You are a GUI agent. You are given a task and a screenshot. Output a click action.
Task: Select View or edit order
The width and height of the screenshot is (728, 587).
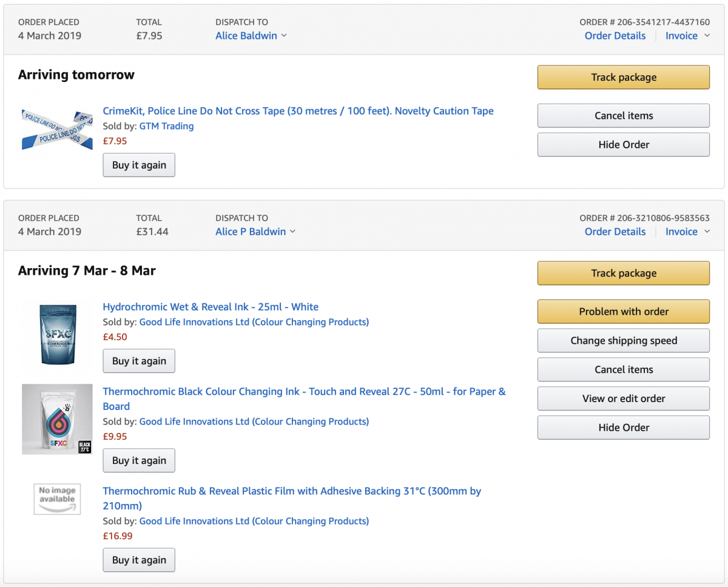pos(623,398)
